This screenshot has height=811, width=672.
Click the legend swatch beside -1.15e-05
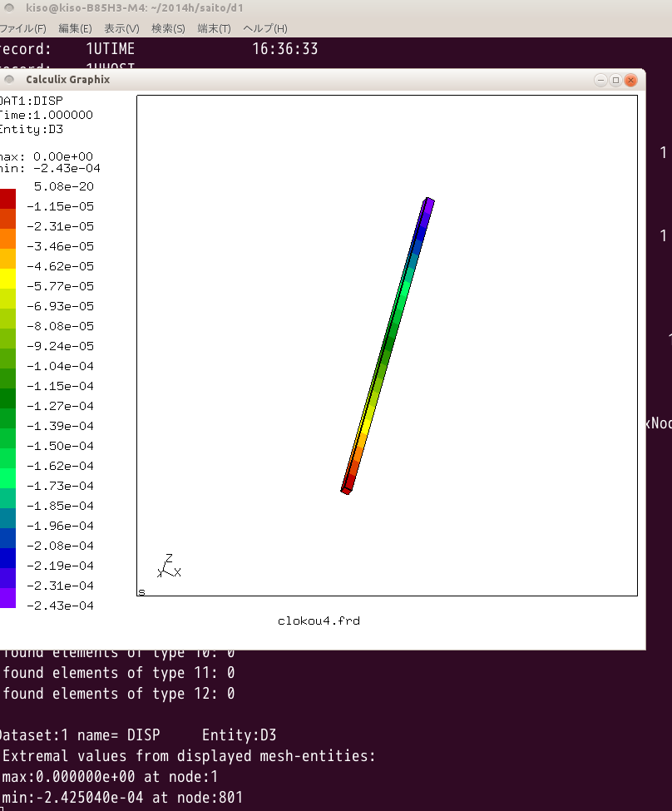point(7,199)
